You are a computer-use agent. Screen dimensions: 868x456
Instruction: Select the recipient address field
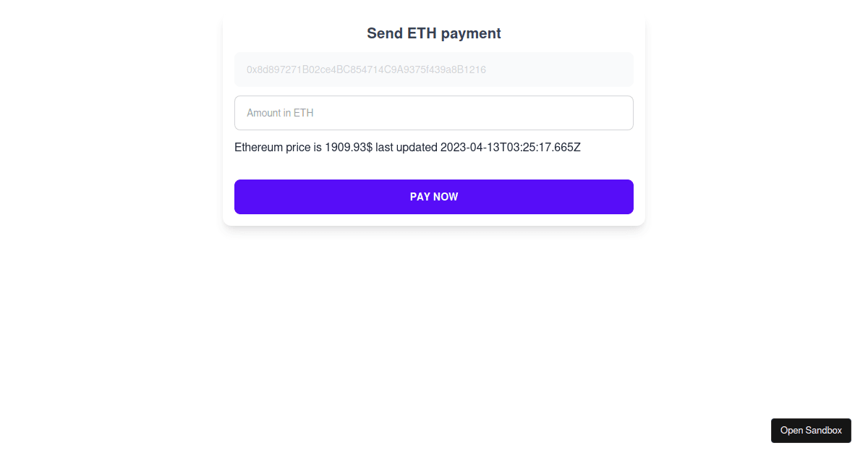(434, 69)
